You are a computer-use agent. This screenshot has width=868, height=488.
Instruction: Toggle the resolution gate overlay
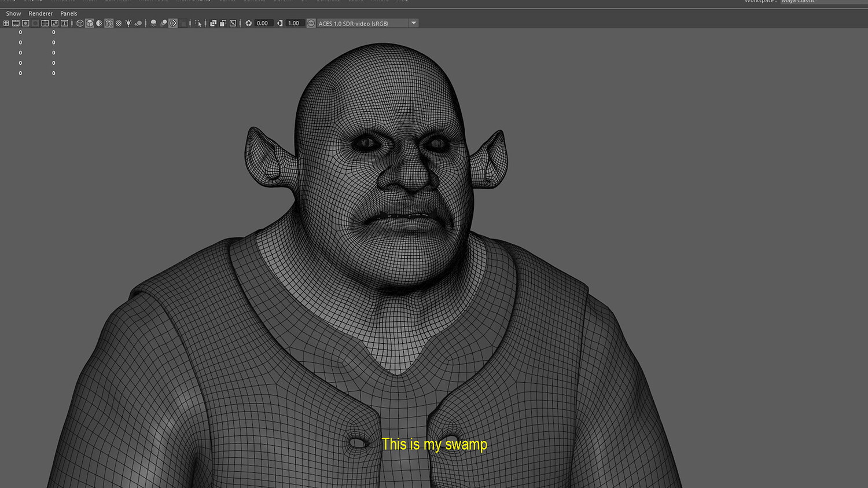(25, 23)
